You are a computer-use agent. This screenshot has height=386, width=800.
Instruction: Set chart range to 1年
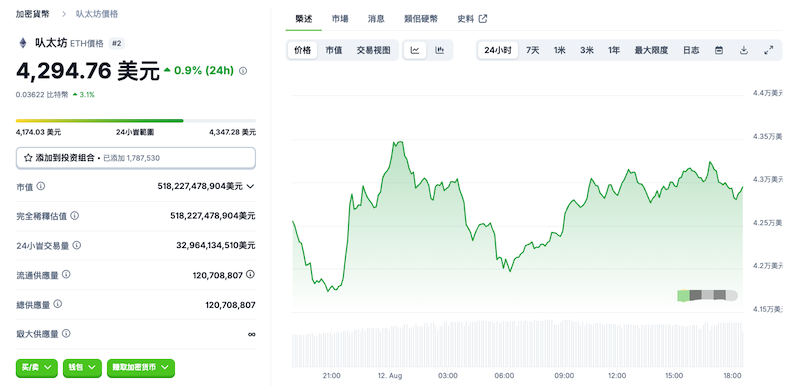614,50
